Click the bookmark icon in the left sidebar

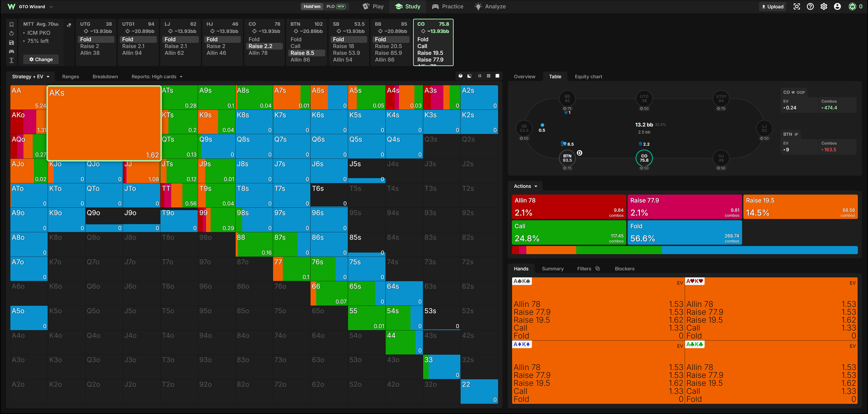(11, 25)
